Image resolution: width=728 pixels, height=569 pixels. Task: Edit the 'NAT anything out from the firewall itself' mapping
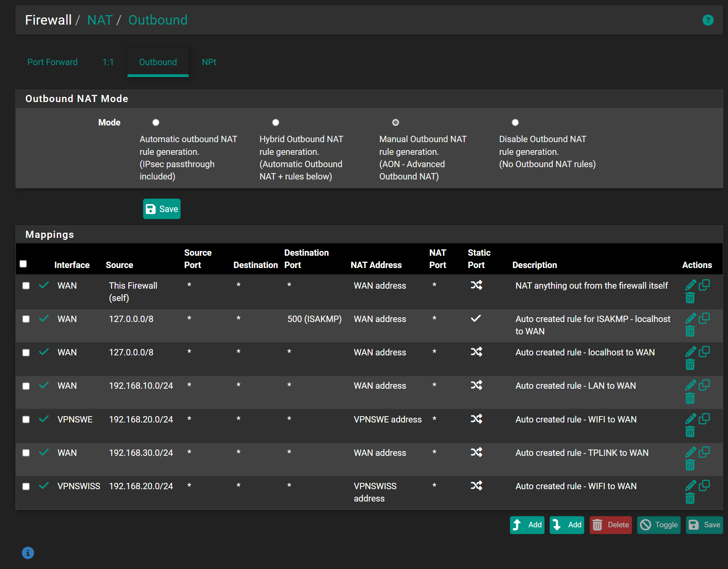pos(690,285)
